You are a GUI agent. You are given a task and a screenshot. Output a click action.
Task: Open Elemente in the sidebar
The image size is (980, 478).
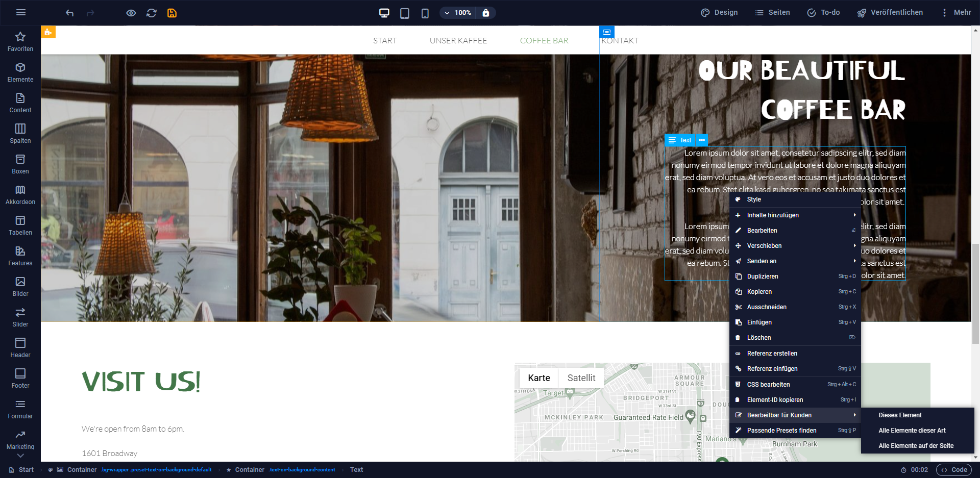point(20,72)
